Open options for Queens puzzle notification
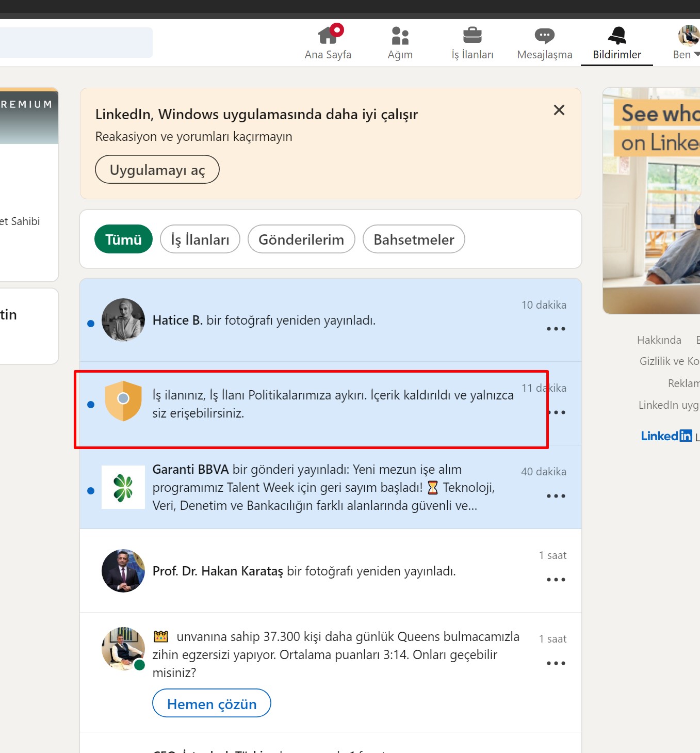The image size is (700, 753). 556,663
